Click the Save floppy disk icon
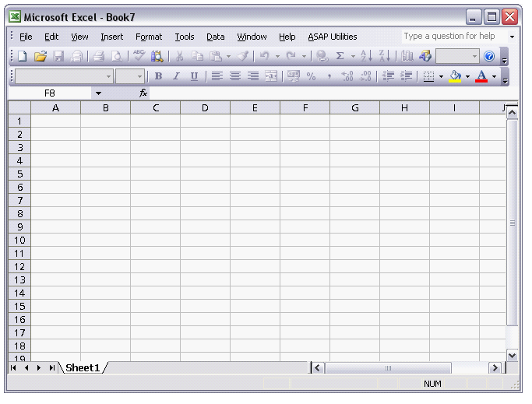This screenshot has width=532, height=404. click(x=58, y=56)
